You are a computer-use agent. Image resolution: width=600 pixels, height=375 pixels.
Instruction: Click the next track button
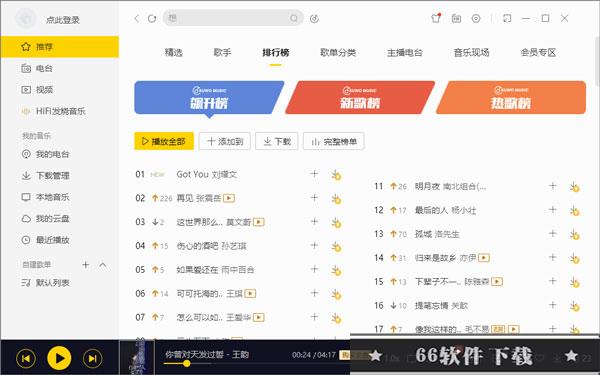tap(93, 359)
